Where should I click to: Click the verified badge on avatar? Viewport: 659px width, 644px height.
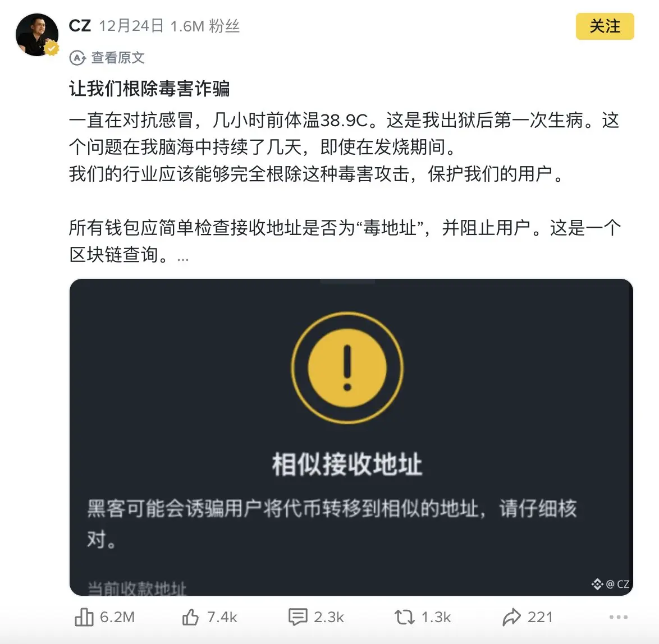(52, 49)
